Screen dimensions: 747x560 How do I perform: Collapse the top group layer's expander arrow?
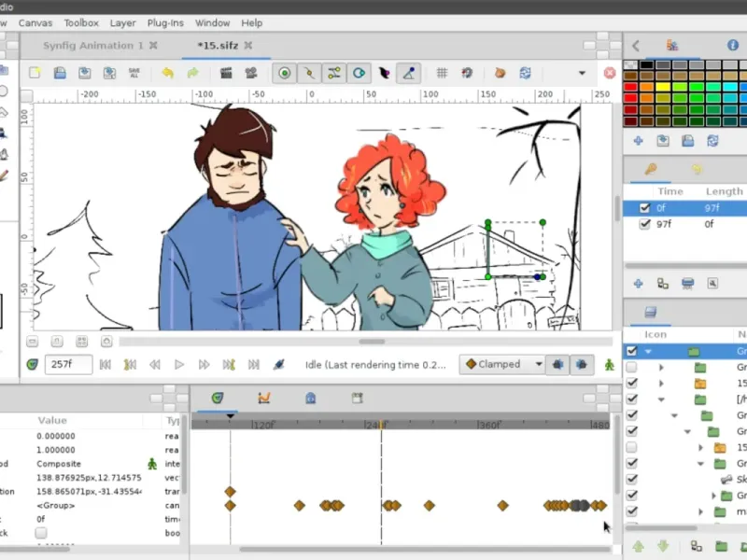(648, 351)
